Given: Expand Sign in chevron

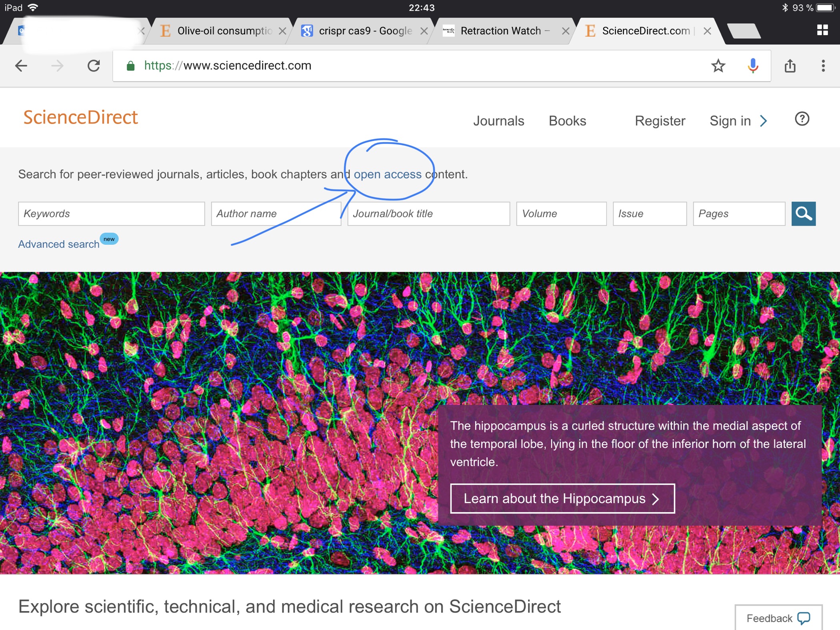Looking at the screenshot, I should click(764, 121).
